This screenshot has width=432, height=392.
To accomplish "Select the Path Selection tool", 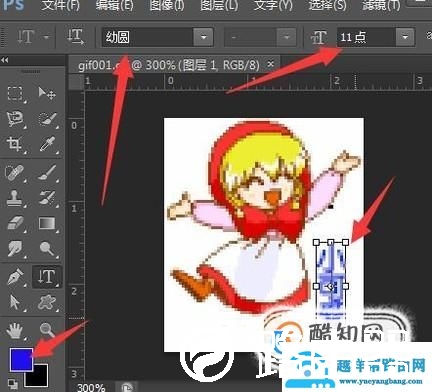I will [x=15, y=302].
